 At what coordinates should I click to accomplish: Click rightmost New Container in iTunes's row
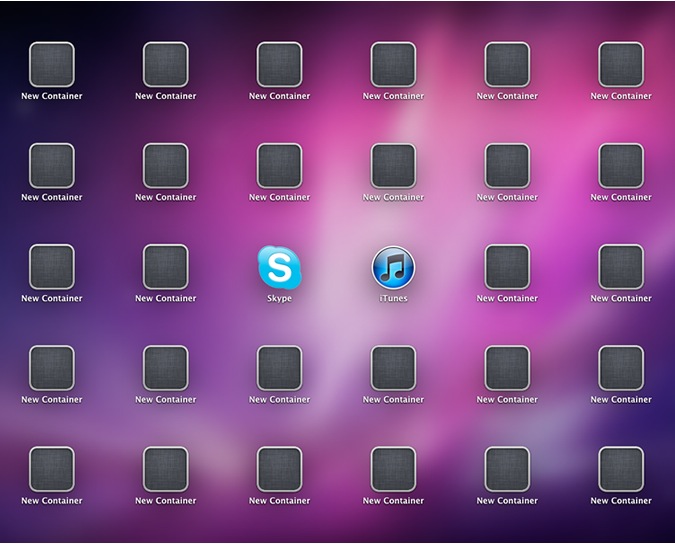[x=621, y=267]
